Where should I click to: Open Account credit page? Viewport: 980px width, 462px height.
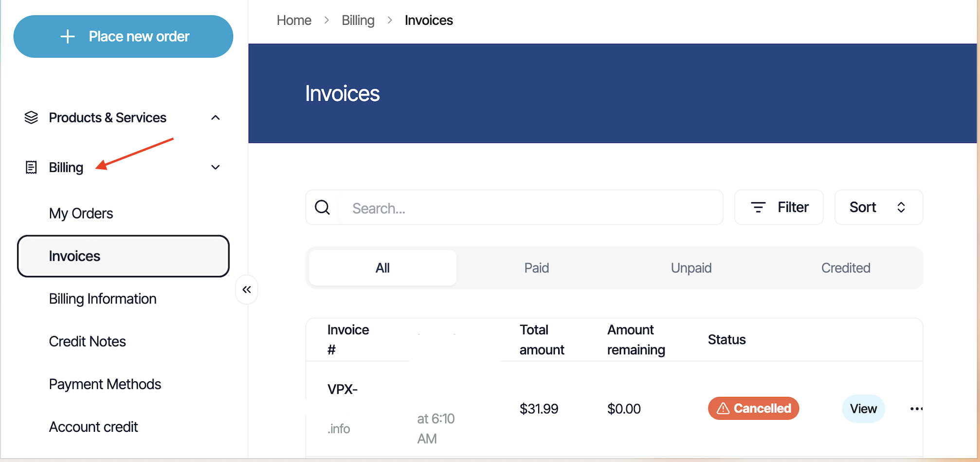(93, 427)
